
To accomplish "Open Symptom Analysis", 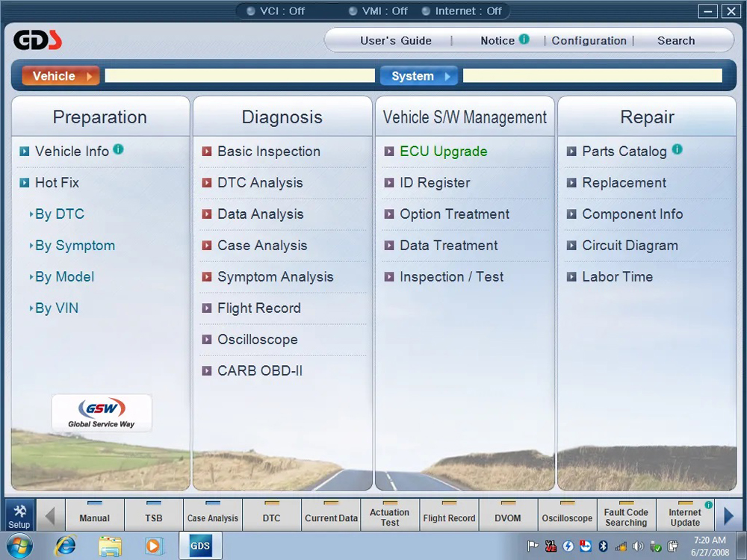I will tap(276, 277).
